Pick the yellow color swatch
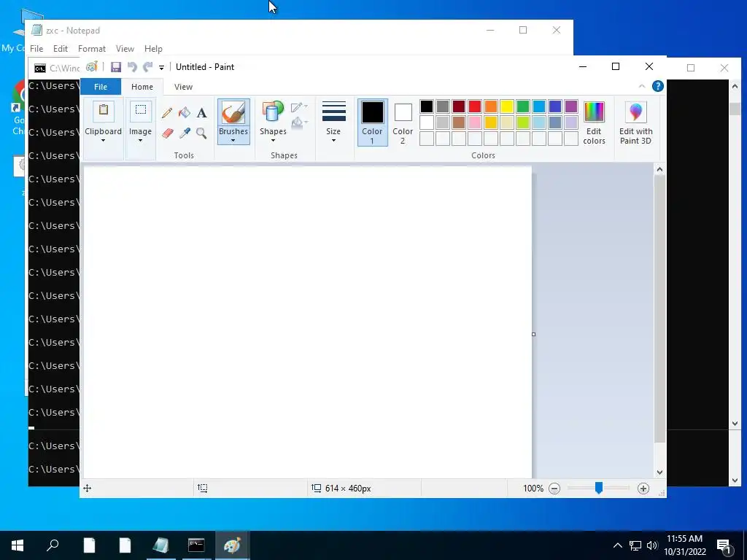The width and height of the screenshot is (747, 560). point(506,106)
